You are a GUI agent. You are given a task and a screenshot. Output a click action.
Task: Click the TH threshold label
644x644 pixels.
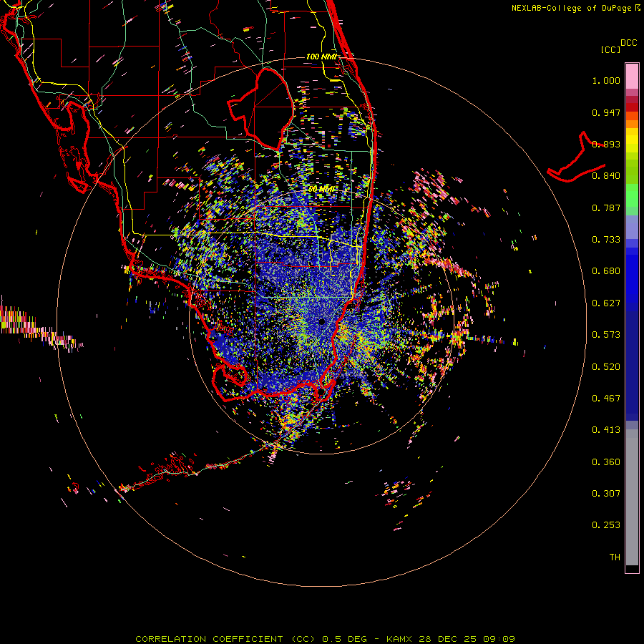pos(615,557)
